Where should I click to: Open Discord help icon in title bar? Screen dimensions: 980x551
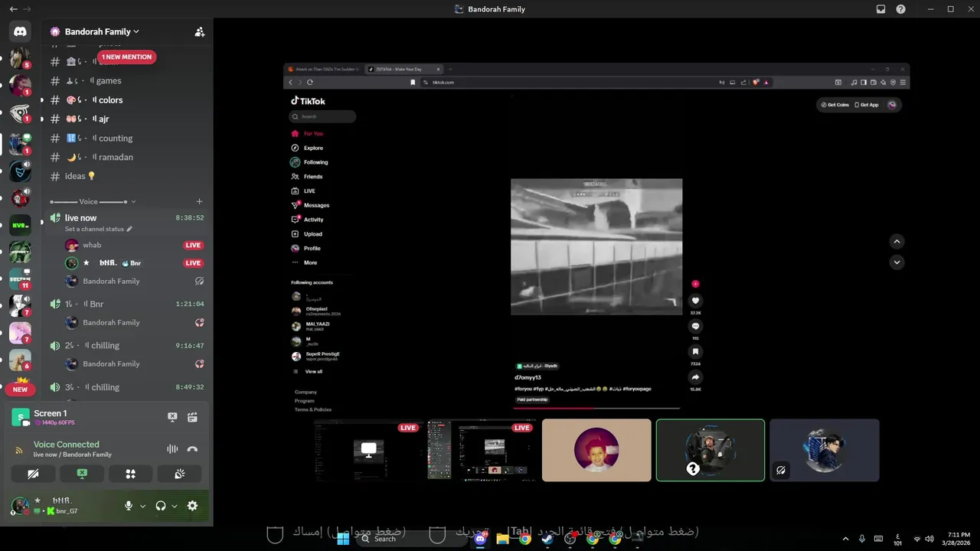tap(900, 9)
